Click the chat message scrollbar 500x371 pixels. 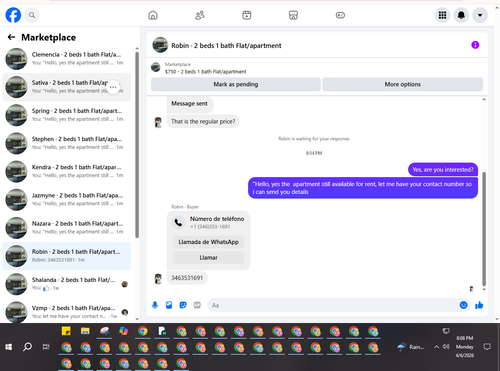coord(484,229)
